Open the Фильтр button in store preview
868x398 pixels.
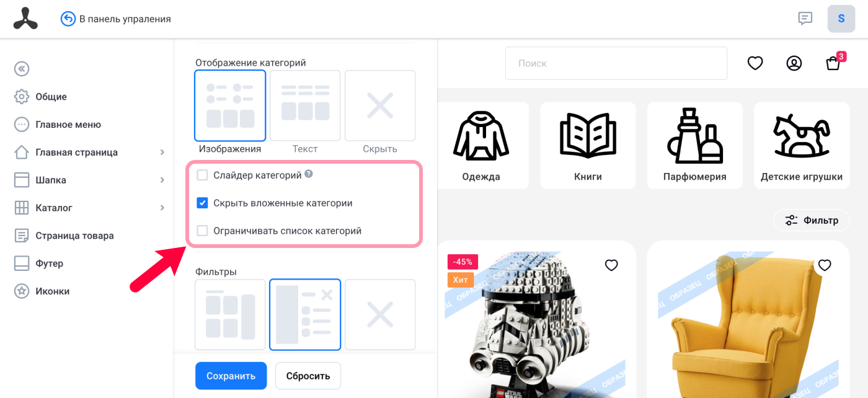pos(811,220)
